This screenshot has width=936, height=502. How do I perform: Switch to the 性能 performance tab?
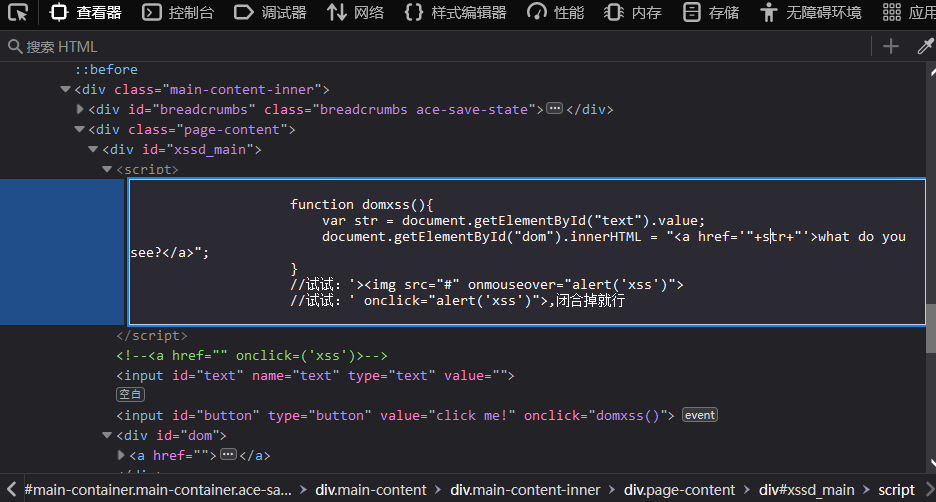tap(555, 13)
